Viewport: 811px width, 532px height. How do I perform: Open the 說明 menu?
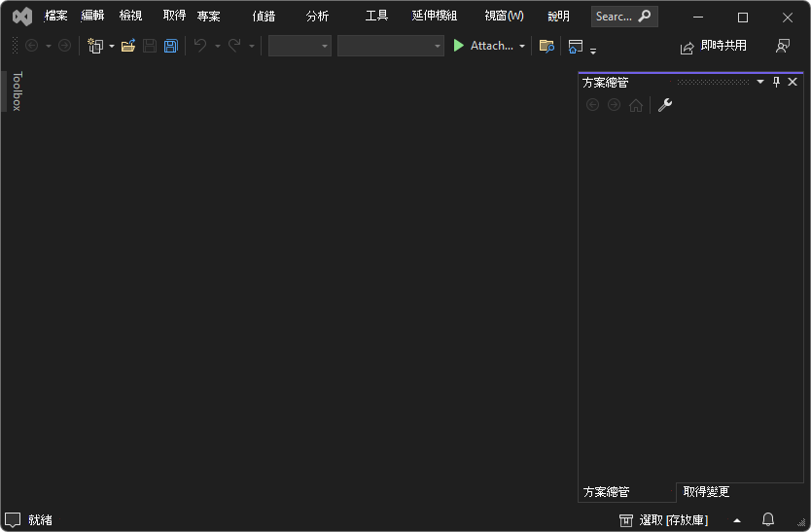(558, 17)
